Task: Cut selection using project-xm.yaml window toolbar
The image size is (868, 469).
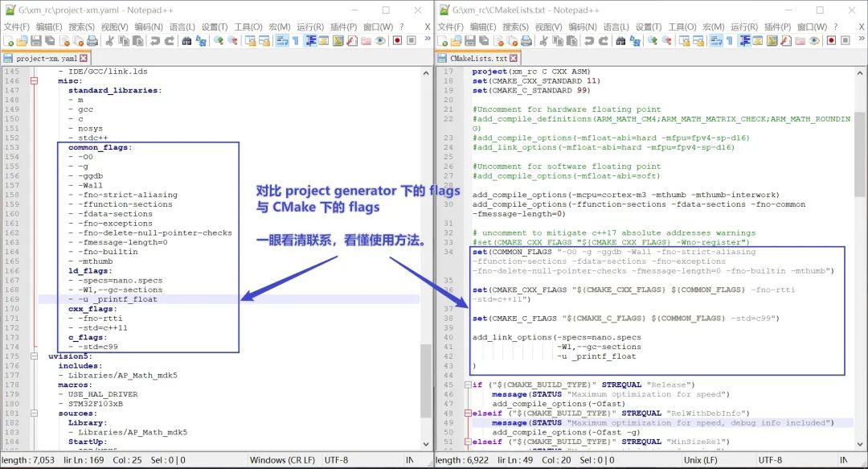Action: click(109, 40)
